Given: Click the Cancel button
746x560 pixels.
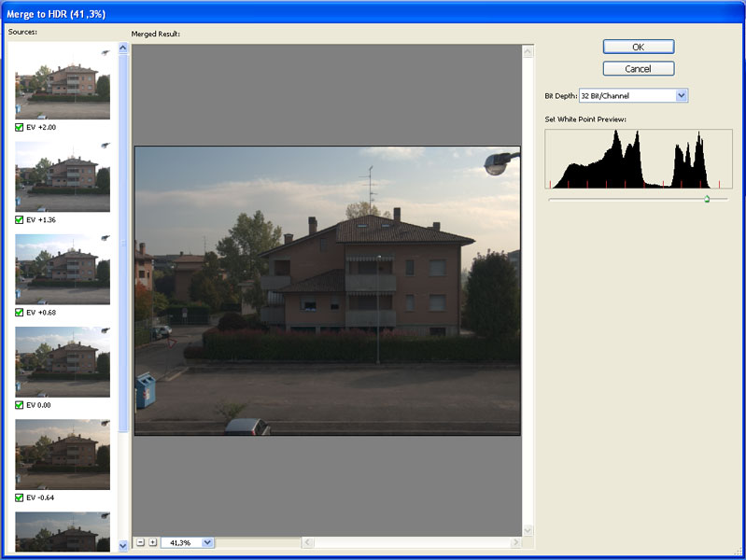Looking at the screenshot, I should tap(639, 68).
